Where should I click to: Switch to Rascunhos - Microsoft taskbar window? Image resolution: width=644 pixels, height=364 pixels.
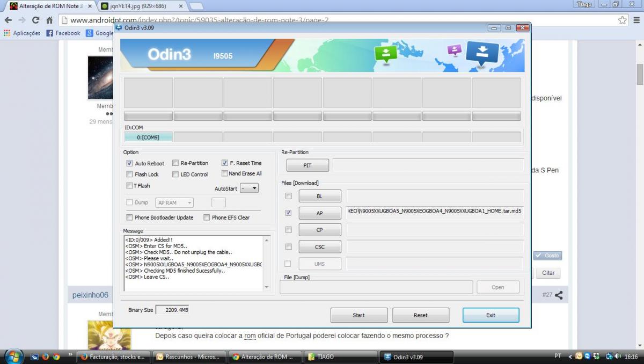coord(189,356)
